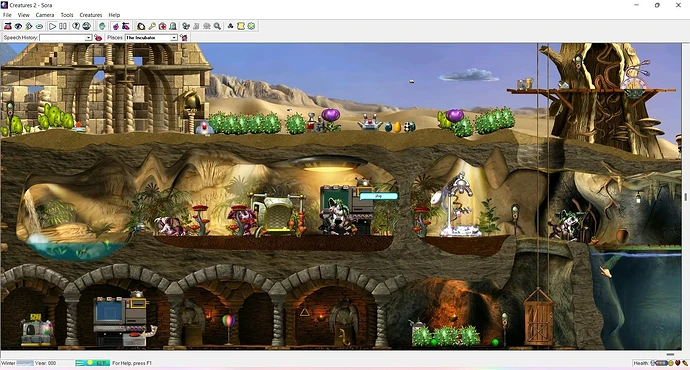Image resolution: width=690 pixels, height=370 pixels.
Task: Click the Health icons in status bar
Action: (670, 363)
